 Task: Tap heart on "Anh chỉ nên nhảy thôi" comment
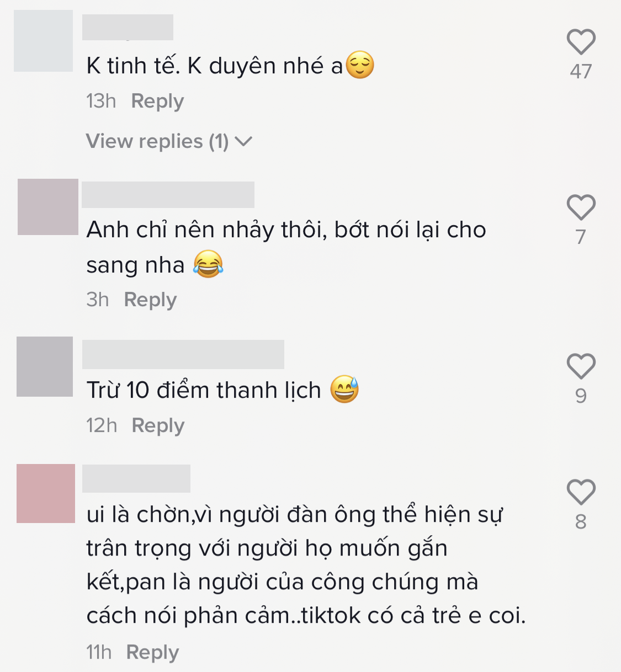click(x=581, y=207)
